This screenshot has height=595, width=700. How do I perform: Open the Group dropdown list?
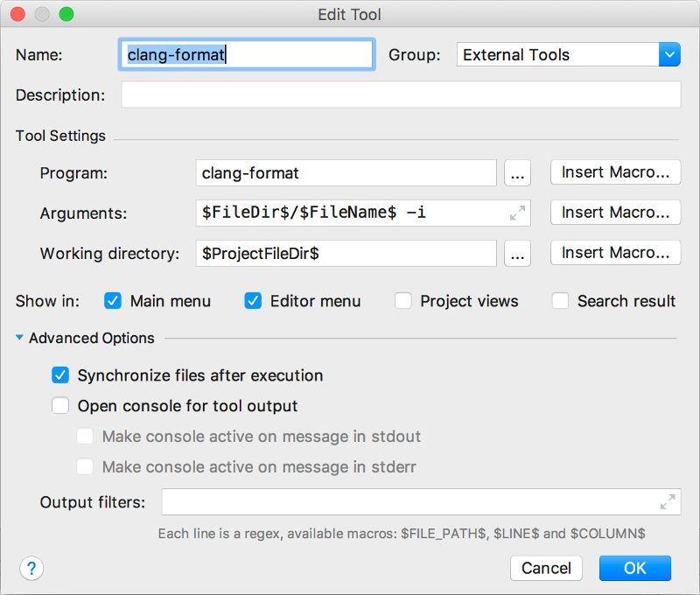point(669,54)
